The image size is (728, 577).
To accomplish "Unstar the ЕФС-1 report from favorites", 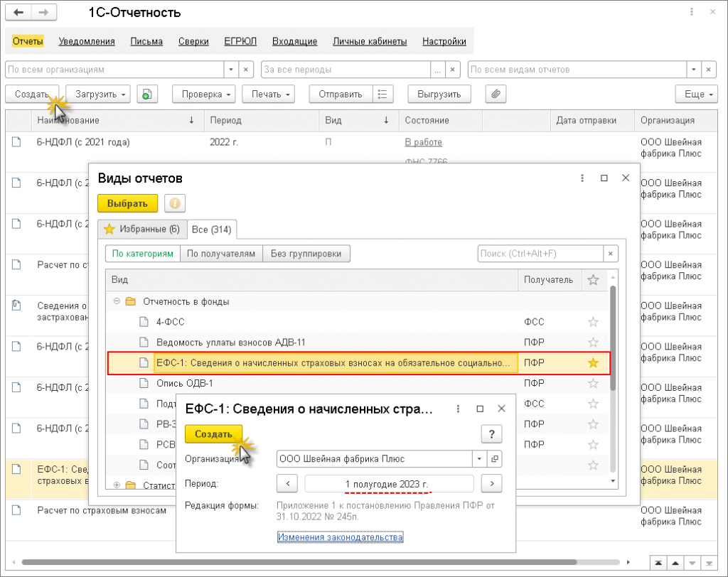I will tap(593, 363).
